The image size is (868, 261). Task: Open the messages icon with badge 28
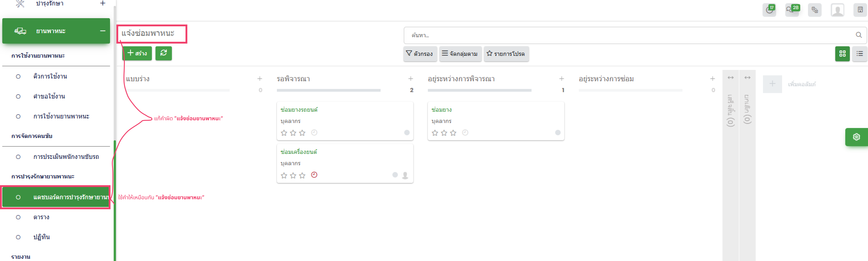[792, 10]
